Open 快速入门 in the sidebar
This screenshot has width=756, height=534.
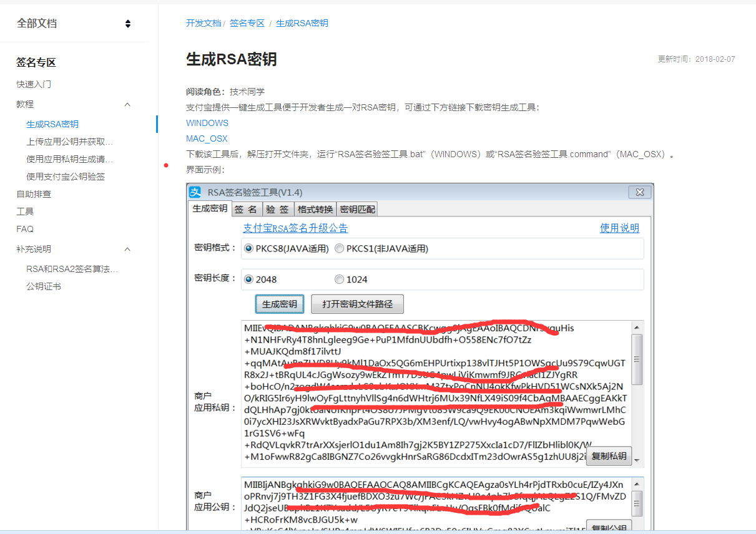34,84
